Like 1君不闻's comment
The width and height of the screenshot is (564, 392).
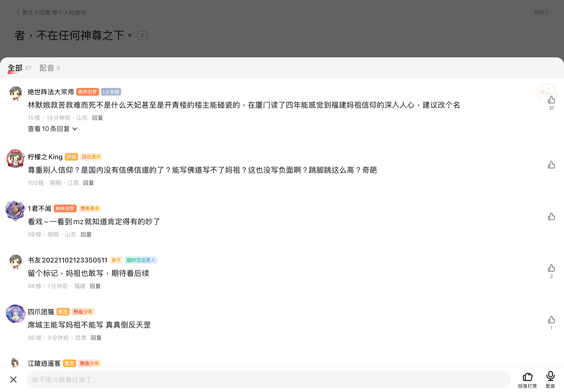coord(552,217)
